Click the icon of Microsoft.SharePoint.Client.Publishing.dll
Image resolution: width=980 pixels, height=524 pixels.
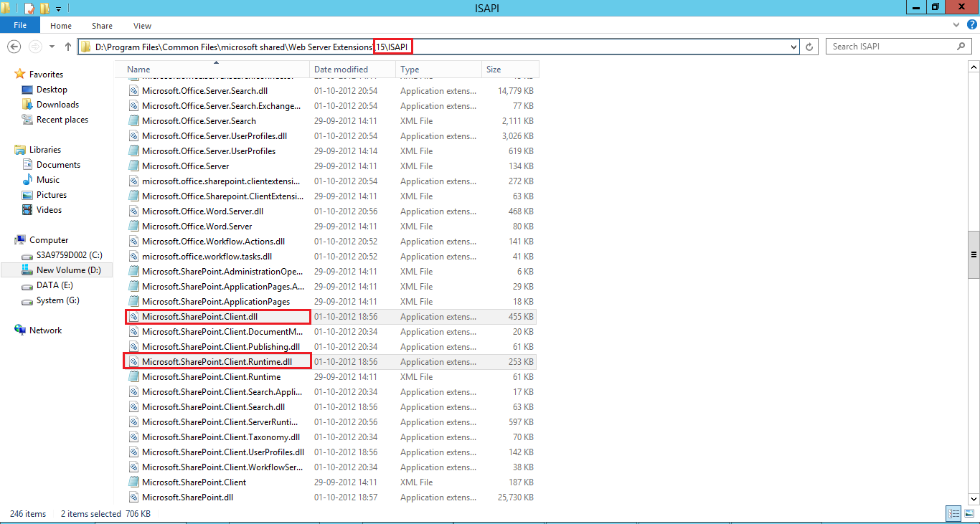pos(133,347)
